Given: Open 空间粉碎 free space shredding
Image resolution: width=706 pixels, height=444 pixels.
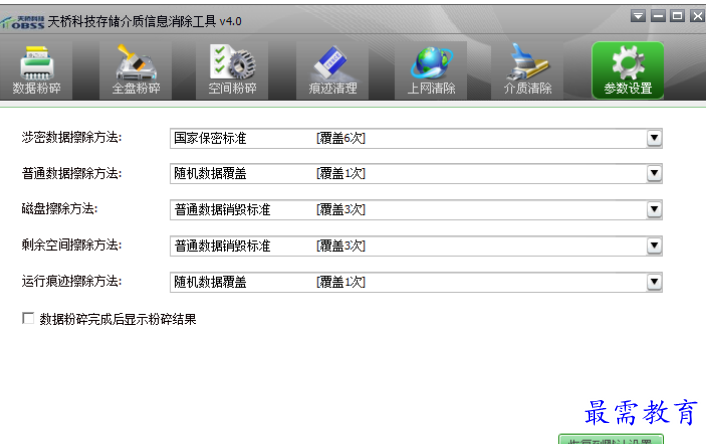Looking at the screenshot, I should (232, 70).
